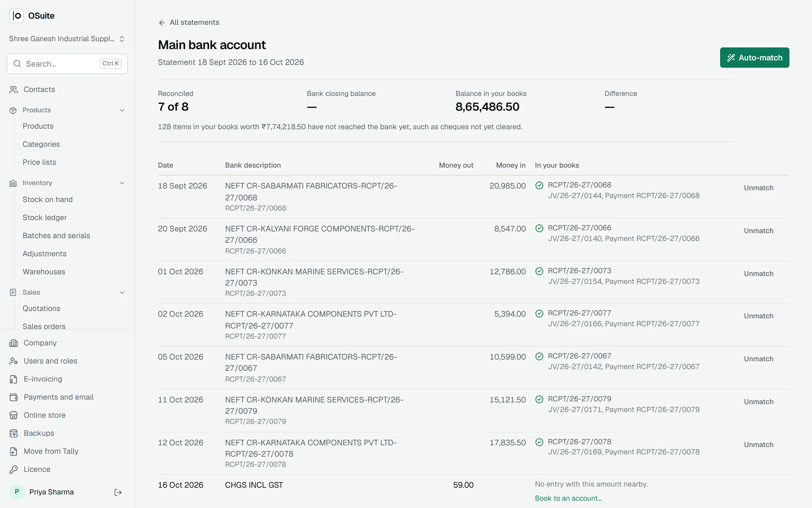Open Adjustments in Inventory

(x=45, y=254)
